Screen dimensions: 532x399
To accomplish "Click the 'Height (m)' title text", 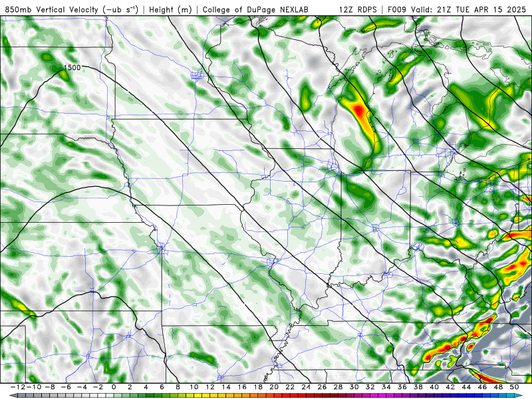I will (170, 9).
